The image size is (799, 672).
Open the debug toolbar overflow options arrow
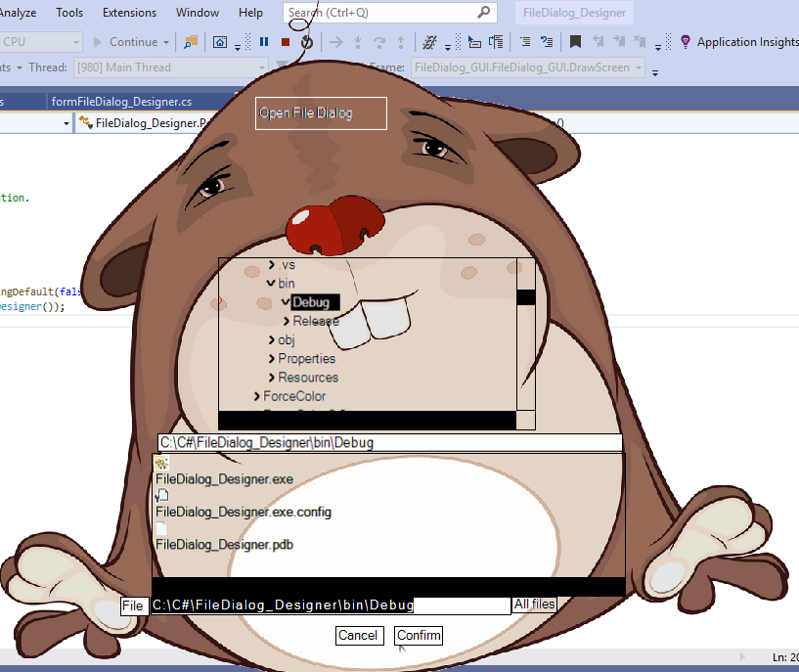pyautogui.click(x=448, y=47)
